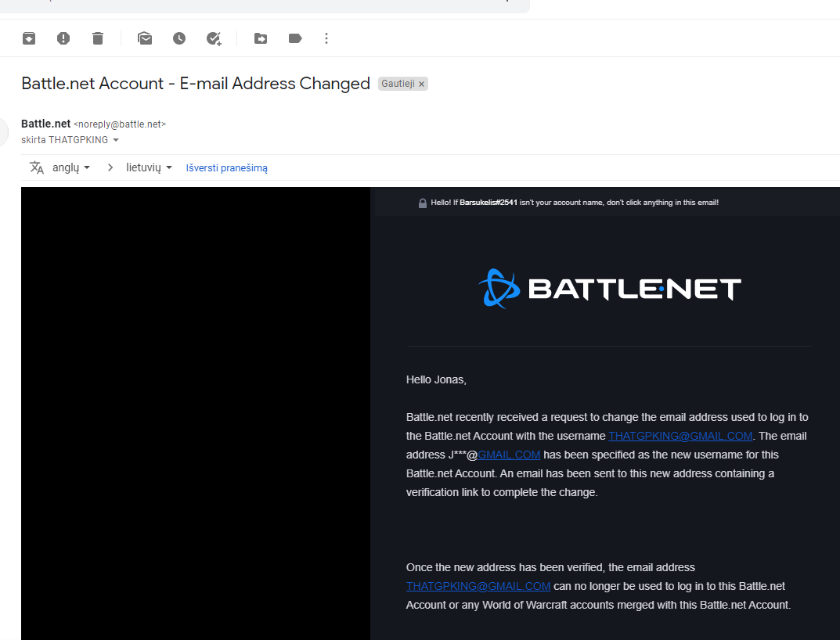
Task: Delete the email using trash icon
Action: click(98, 38)
